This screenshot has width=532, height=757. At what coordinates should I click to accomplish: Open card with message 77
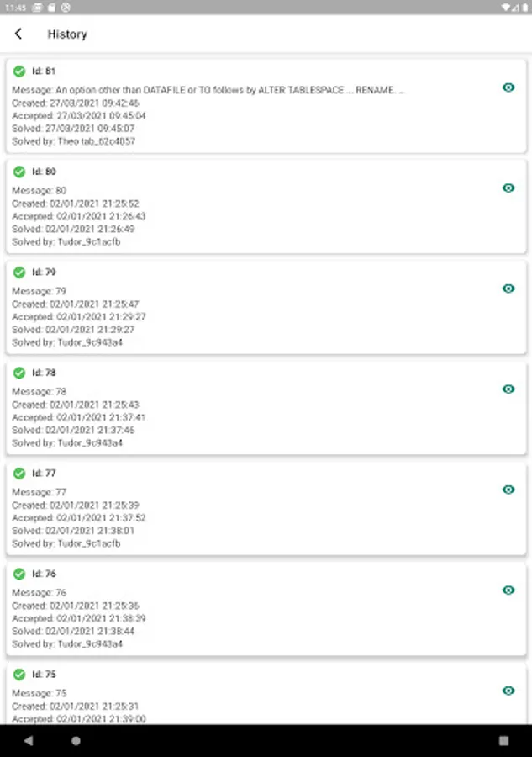click(x=252, y=509)
